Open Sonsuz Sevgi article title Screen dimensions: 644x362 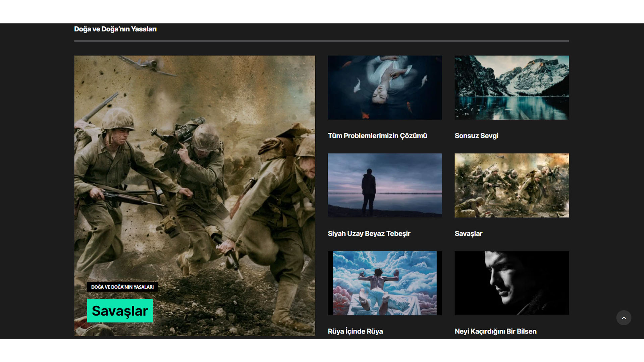point(476,136)
